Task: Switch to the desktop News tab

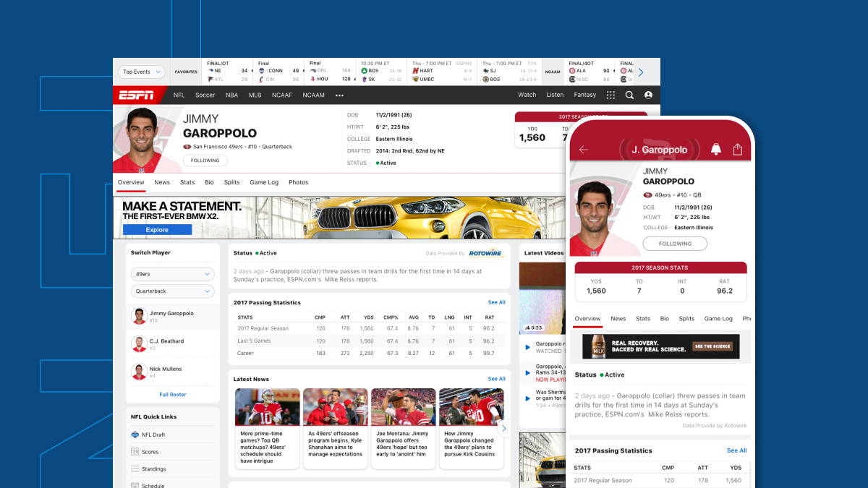Action: [x=162, y=183]
